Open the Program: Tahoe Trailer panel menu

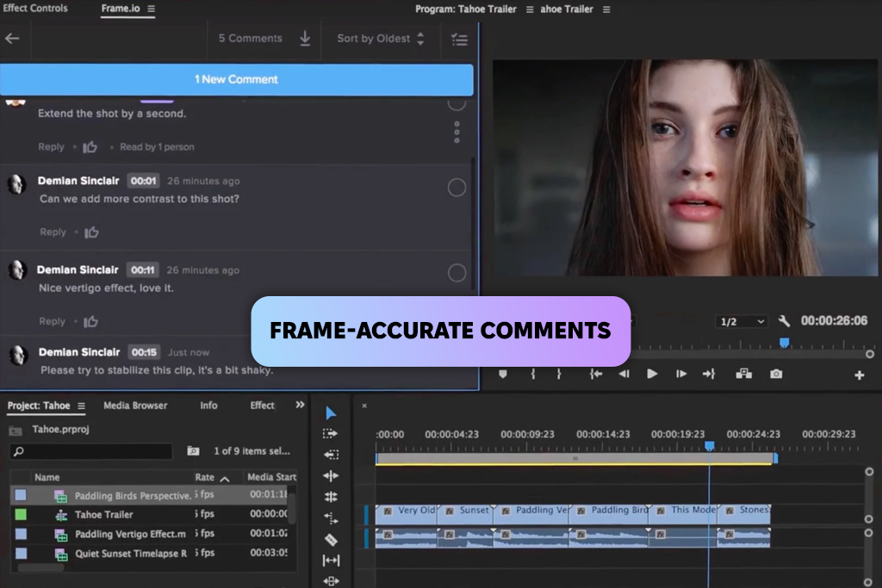(530, 9)
